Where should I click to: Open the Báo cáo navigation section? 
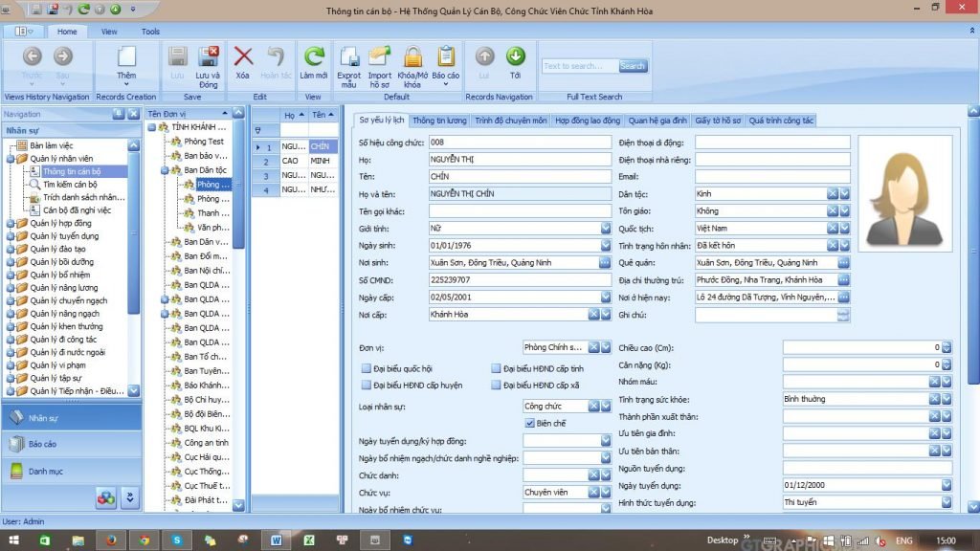[x=42, y=444]
